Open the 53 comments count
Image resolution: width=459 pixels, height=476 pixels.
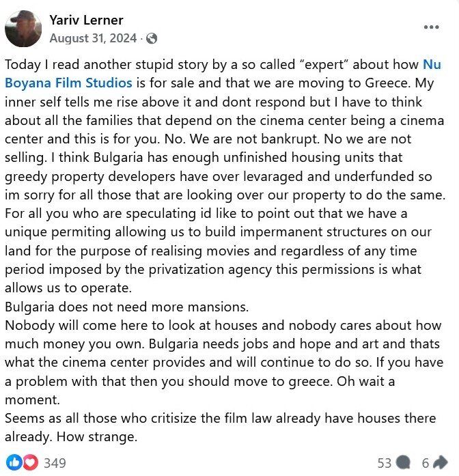[385, 463]
